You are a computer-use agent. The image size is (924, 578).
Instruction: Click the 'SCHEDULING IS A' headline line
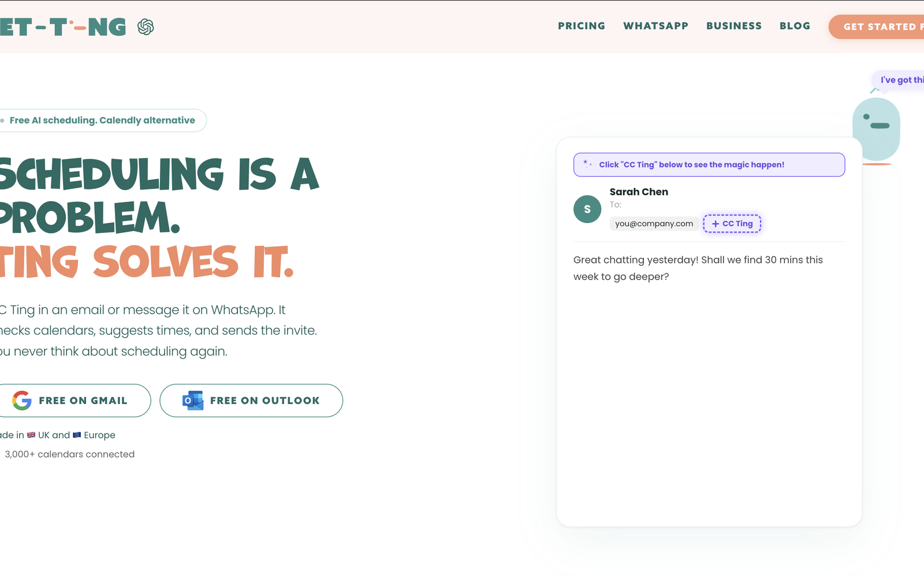(159, 174)
